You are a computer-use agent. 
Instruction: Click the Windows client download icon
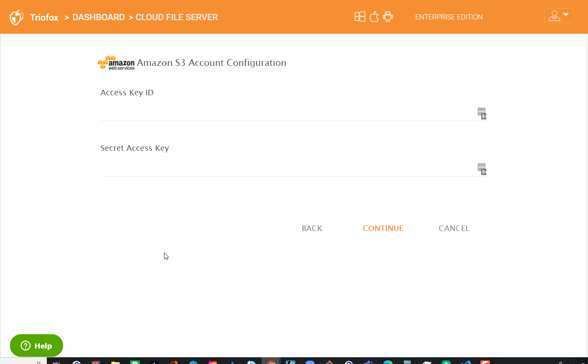tap(360, 17)
